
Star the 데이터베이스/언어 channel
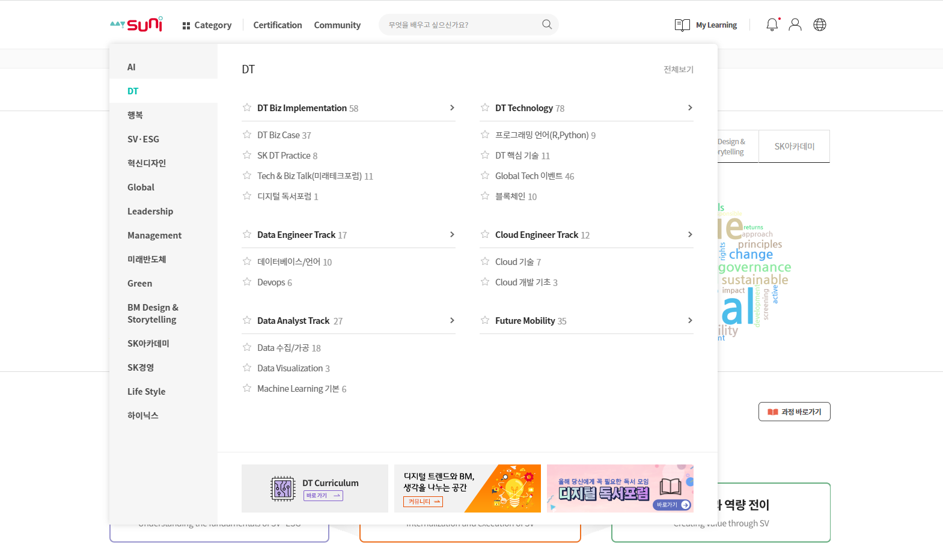[247, 261]
